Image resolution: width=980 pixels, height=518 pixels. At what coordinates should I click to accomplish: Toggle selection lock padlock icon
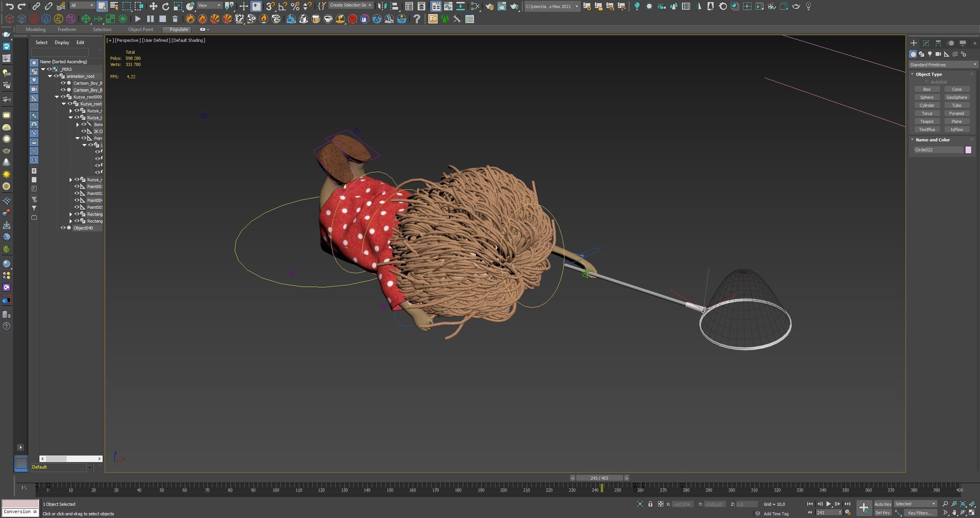(650, 504)
